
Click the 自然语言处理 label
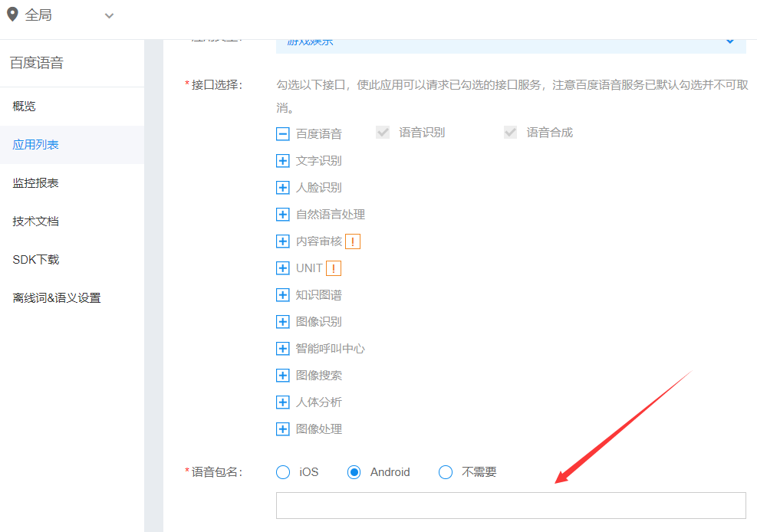[x=331, y=214]
